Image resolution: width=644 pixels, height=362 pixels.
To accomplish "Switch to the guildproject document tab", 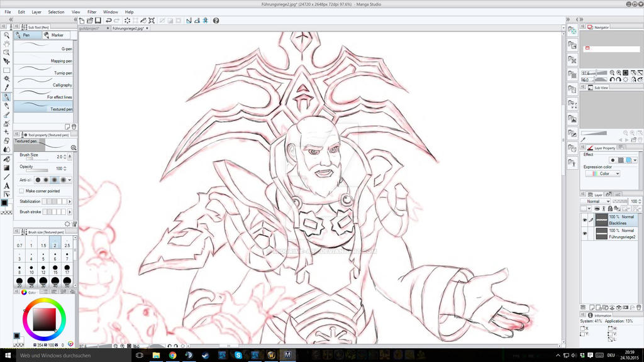I will click(94, 28).
